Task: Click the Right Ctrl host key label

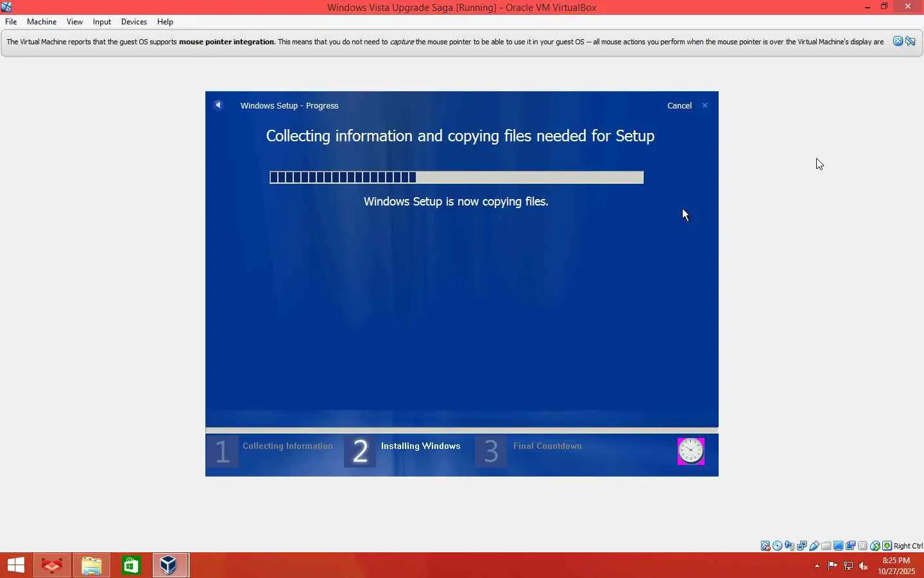Action: [909, 546]
